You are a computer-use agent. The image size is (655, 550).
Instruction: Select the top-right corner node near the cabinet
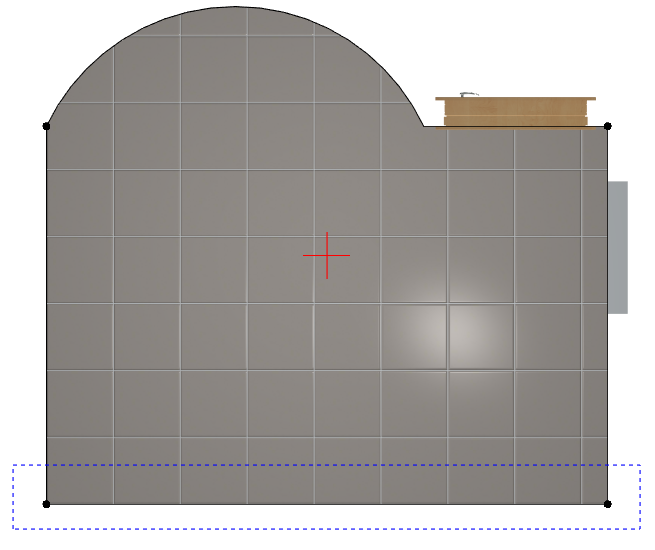[x=608, y=126]
